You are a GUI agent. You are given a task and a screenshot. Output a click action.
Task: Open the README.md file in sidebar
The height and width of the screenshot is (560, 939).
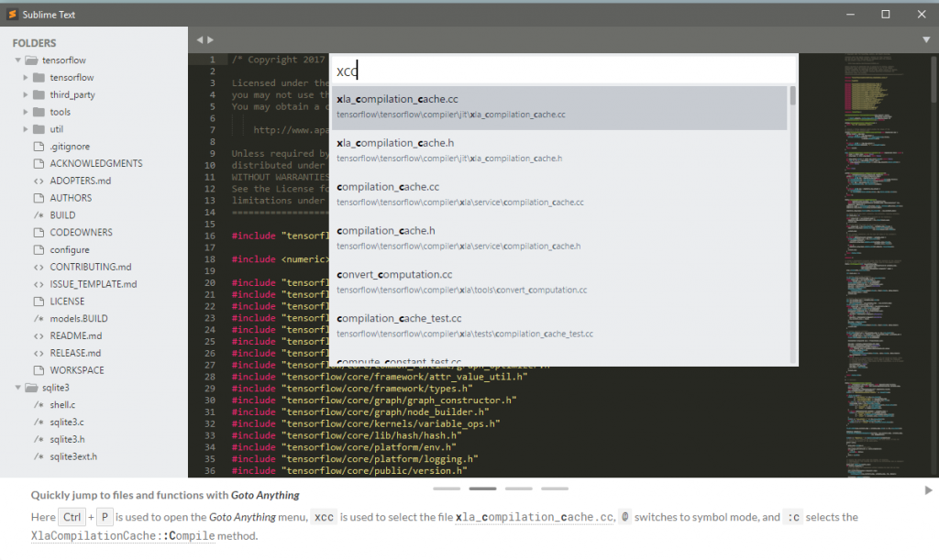coord(75,335)
